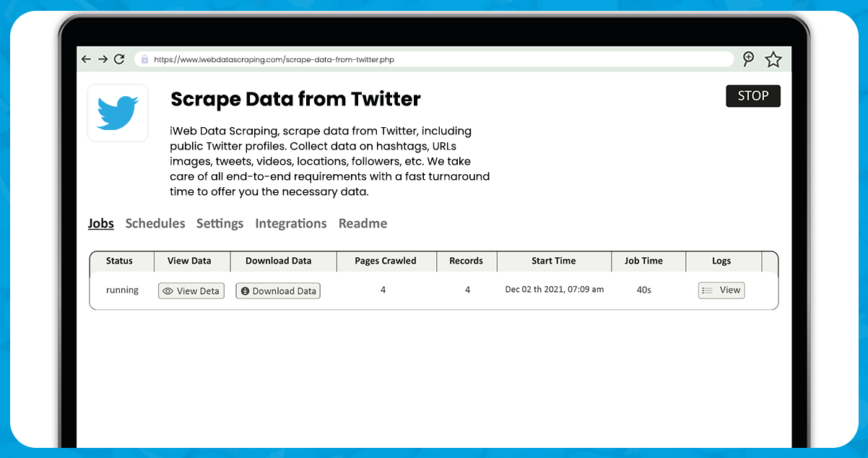Open the Integrations tab
The image size is (868, 458).
pos(291,223)
